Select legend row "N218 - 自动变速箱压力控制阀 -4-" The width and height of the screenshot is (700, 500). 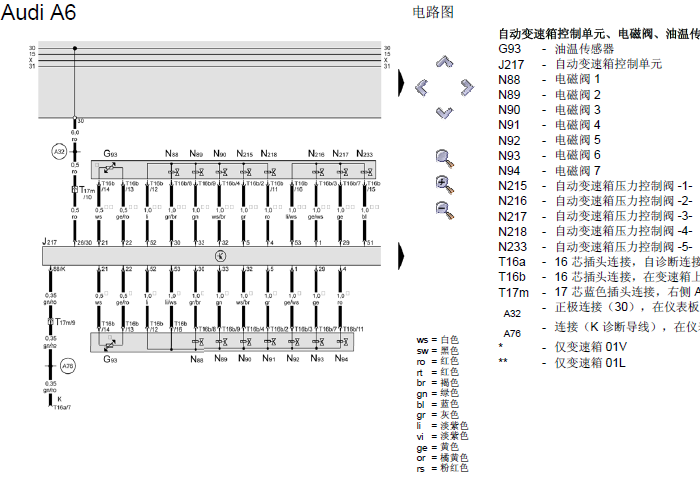pyautogui.click(x=596, y=232)
